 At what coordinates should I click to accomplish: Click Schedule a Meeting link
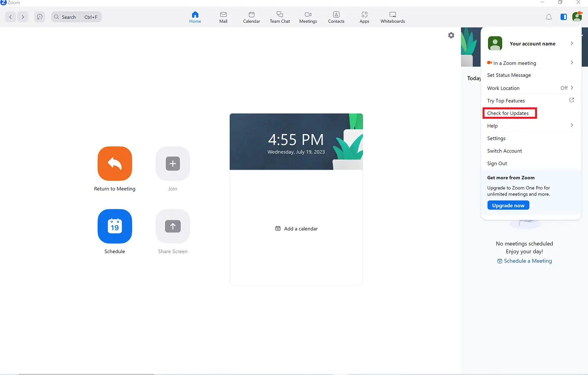click(524, 261)
